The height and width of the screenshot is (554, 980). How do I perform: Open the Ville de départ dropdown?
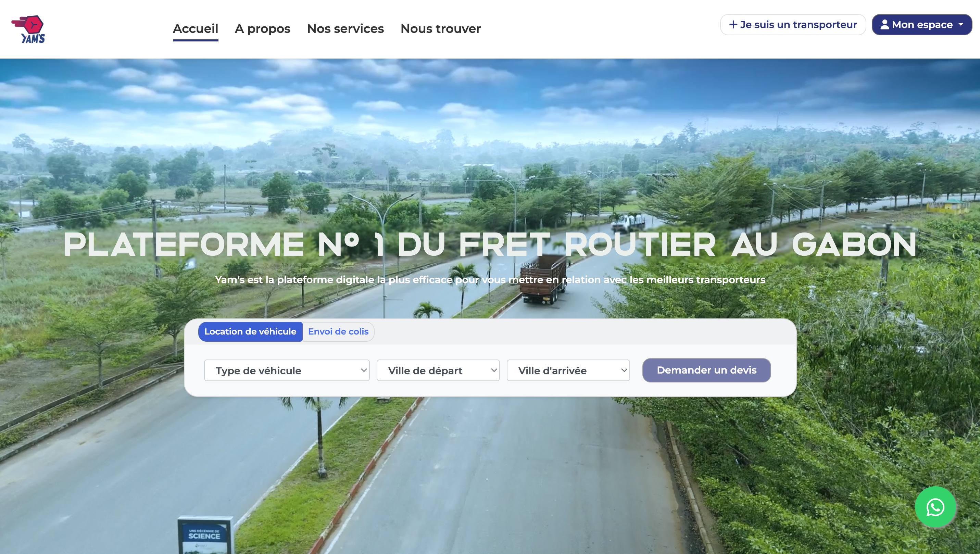(x=438, y=370)
